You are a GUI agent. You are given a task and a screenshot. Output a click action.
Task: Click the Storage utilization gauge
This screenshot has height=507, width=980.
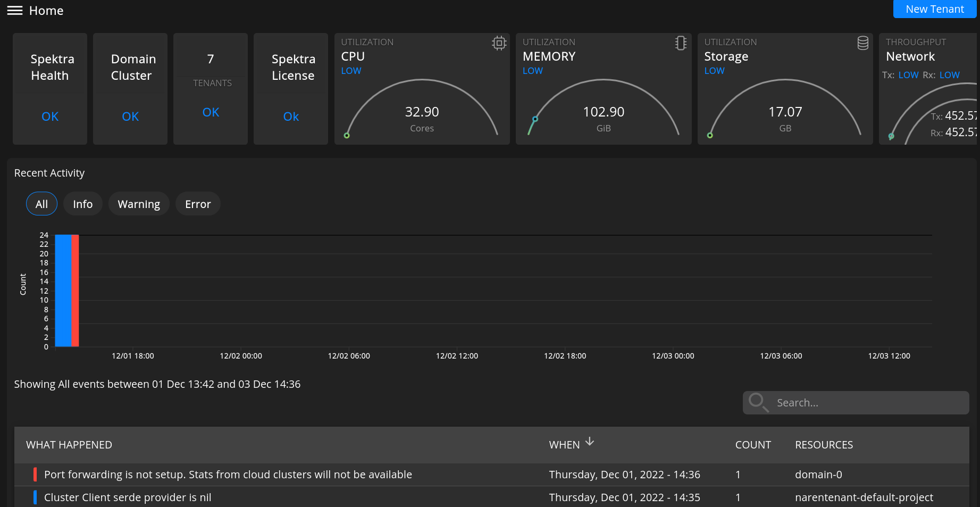coord(785,108)
